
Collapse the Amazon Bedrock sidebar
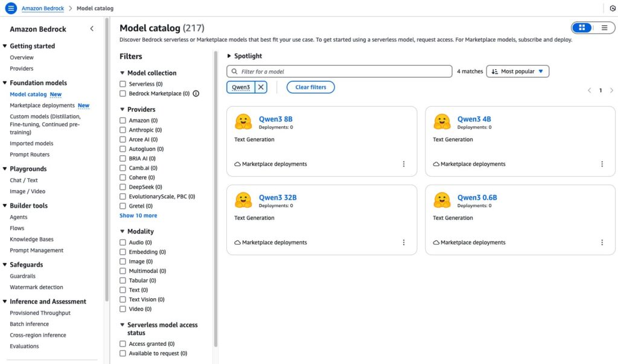click(92, 29)
